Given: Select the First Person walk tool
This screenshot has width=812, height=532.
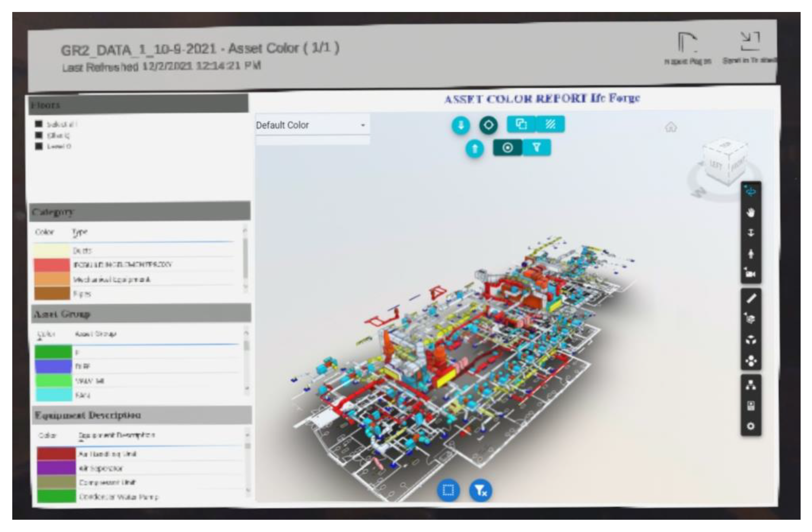Looking at the screenshot, I should coord(751,254).
